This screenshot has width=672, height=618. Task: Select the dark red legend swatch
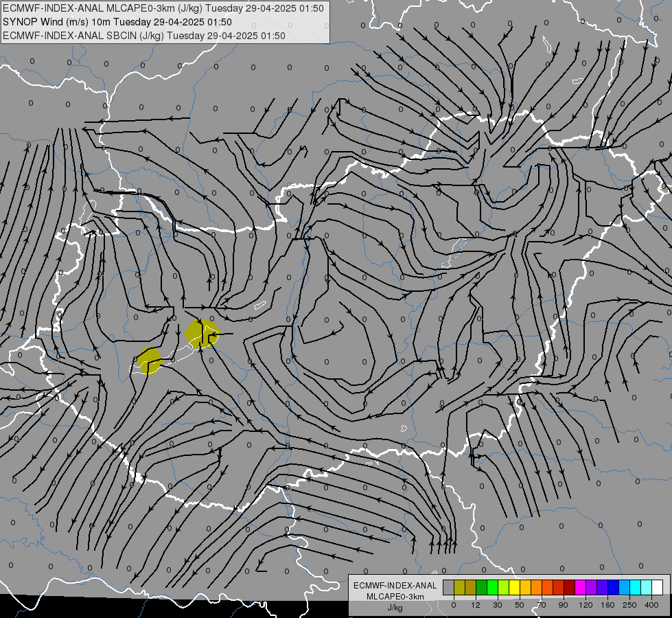click(570, 587)
